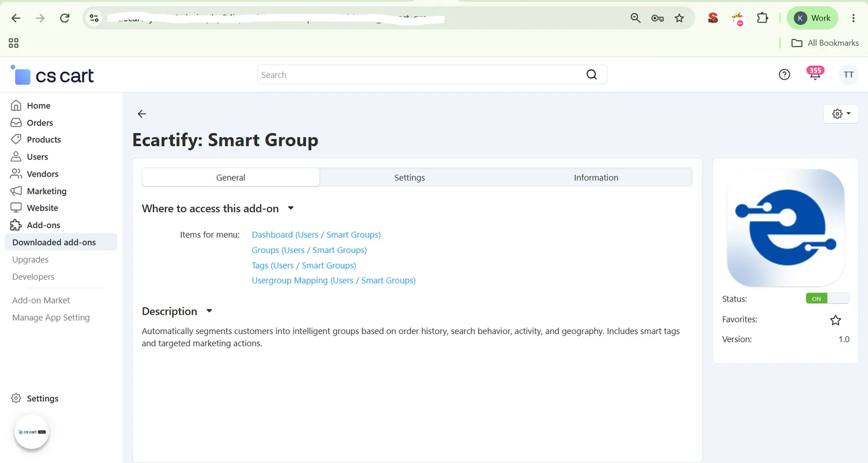The width and height of the screenshot is (868, 463).
Task: Open the Add-ons puzzle icon
Action: (16, 225)
